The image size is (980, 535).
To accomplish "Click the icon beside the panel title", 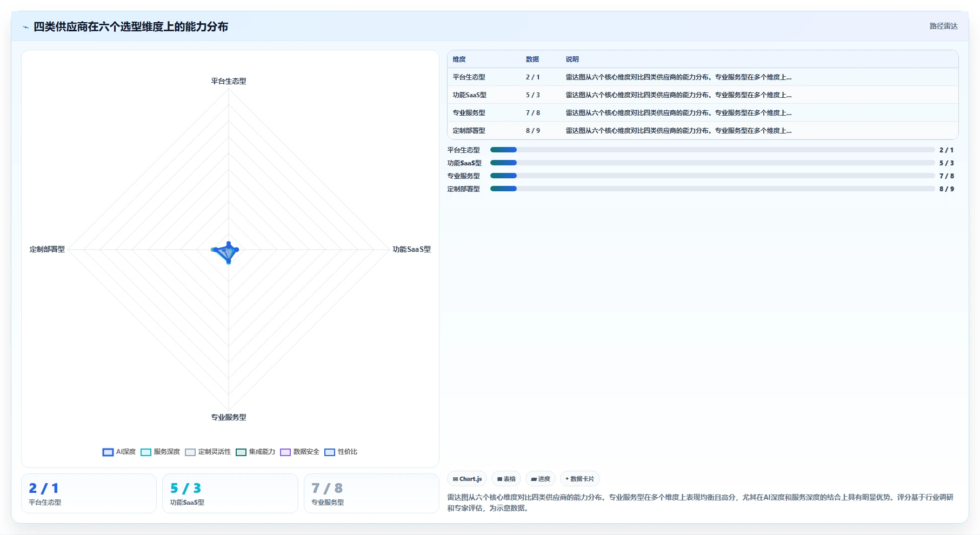I will [x=25, y=27].
